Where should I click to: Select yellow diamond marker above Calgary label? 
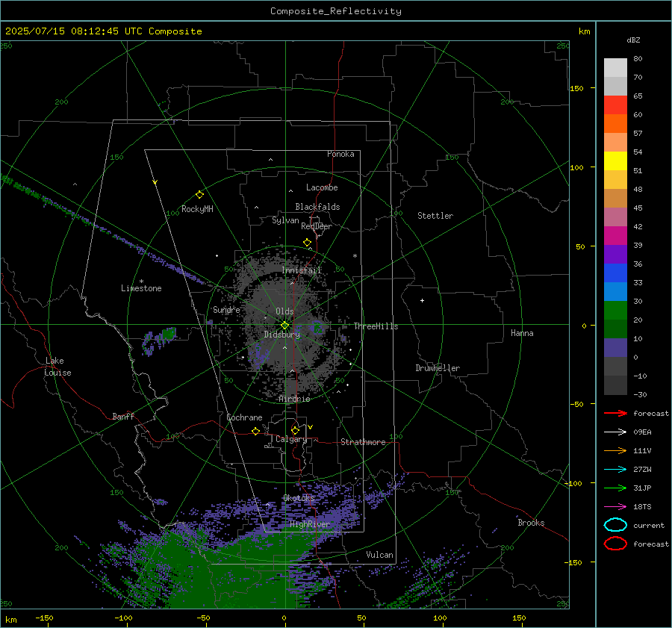[295, 430]
